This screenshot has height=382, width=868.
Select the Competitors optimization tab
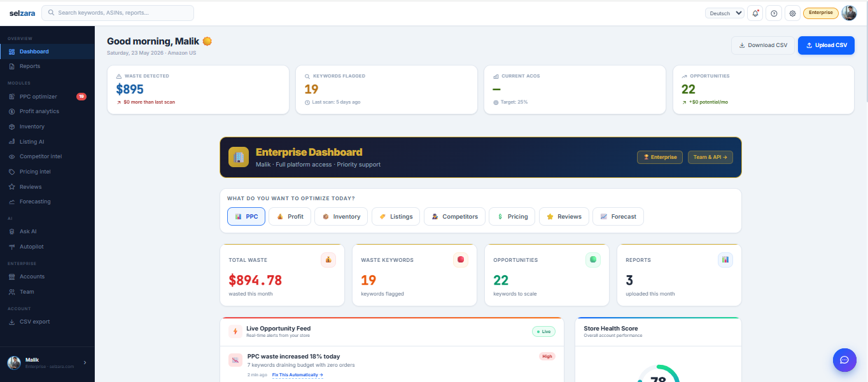(454, 216)
